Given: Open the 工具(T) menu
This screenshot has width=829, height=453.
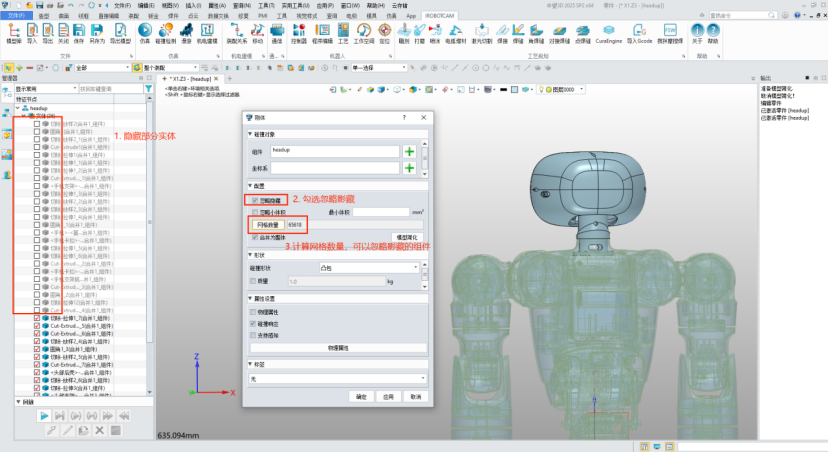Looking at the screenshot, I should coord(265,5).
